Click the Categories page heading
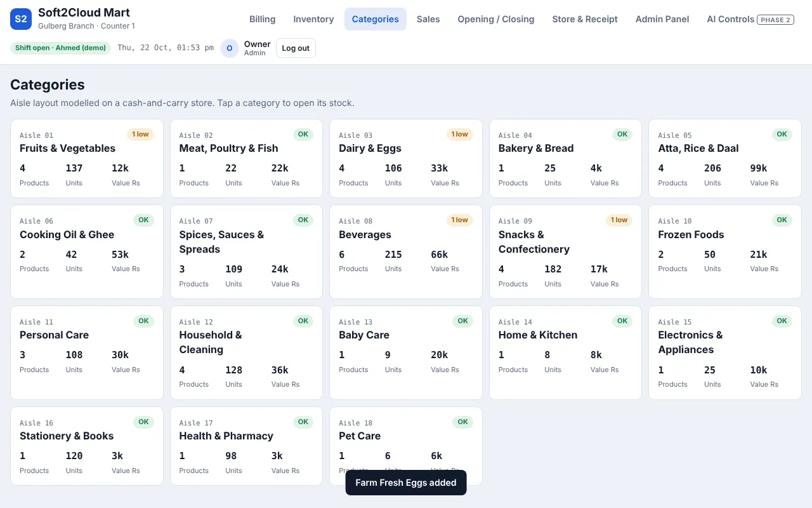This screenshot has width=812, height=508. tap(48, 84)
